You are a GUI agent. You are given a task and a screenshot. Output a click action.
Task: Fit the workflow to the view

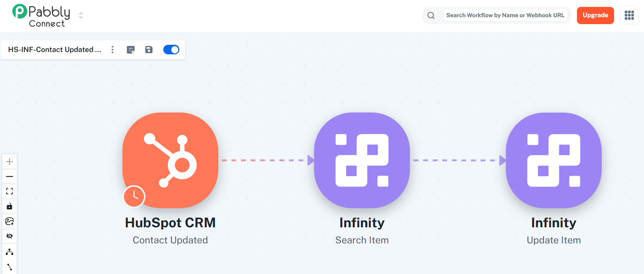coord(10,191)
